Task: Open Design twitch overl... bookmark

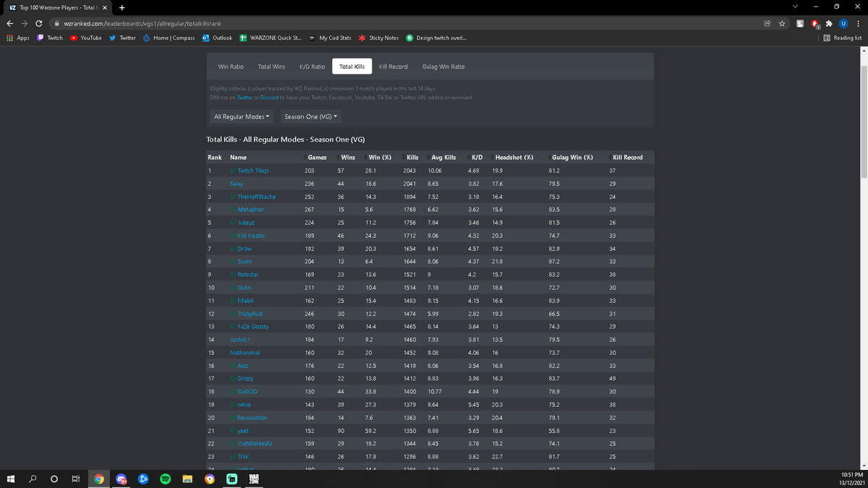Action: 436,38
